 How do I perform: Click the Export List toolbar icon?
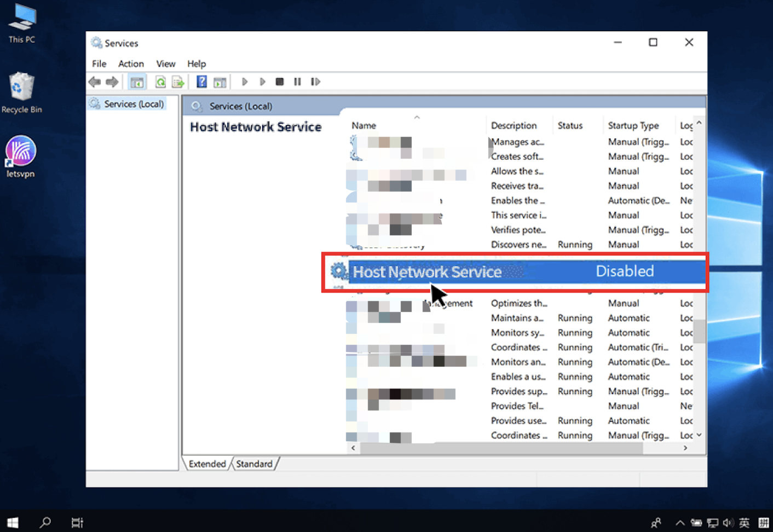pyautogui.click(x=178, y=82)
